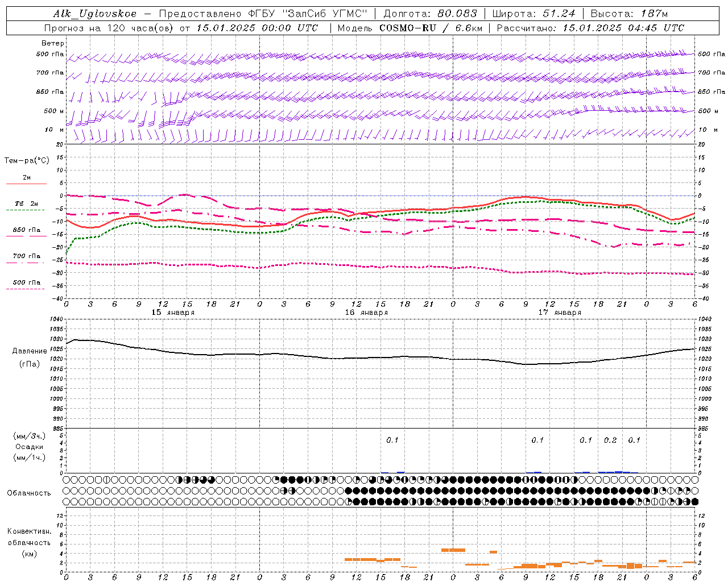Click the 15 января date label
This screenshot has height=582, width=728.
click(x=173, y=313)
